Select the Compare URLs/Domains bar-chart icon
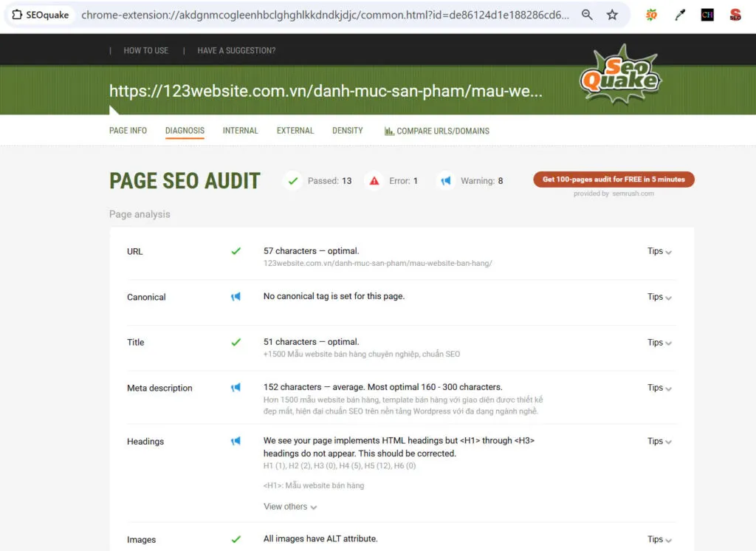This screenshot has width=756, height=551. (x=389, y=131)
